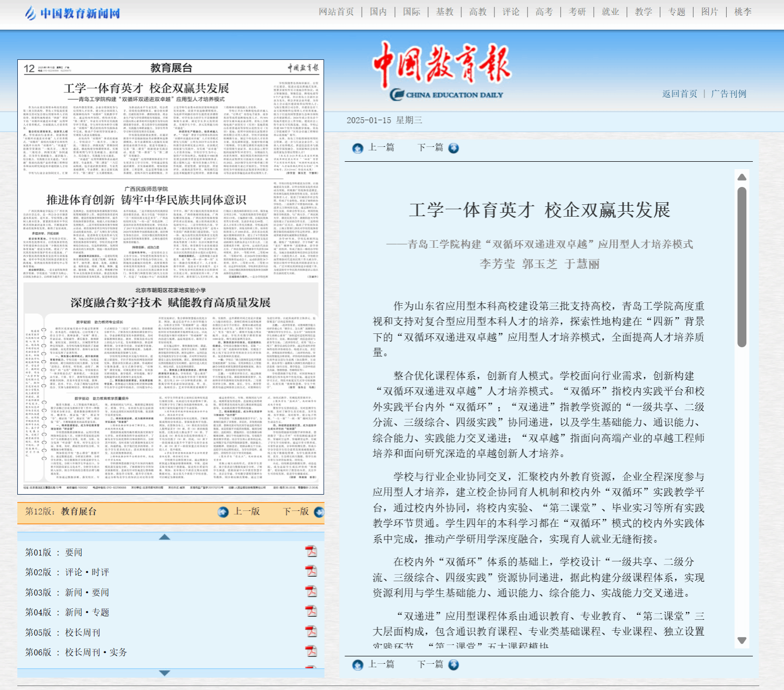Open the PDF for 第04版 新闻·专题
Image resolution: width=784 pixels, height=690 pixels.
(x=311, y=611)
